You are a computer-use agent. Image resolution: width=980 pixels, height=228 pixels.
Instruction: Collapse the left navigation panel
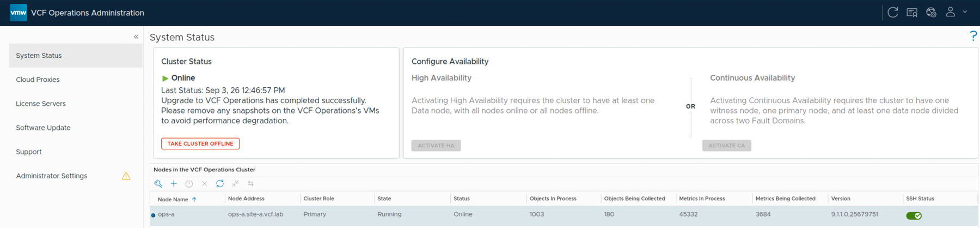tap(136, 37)
